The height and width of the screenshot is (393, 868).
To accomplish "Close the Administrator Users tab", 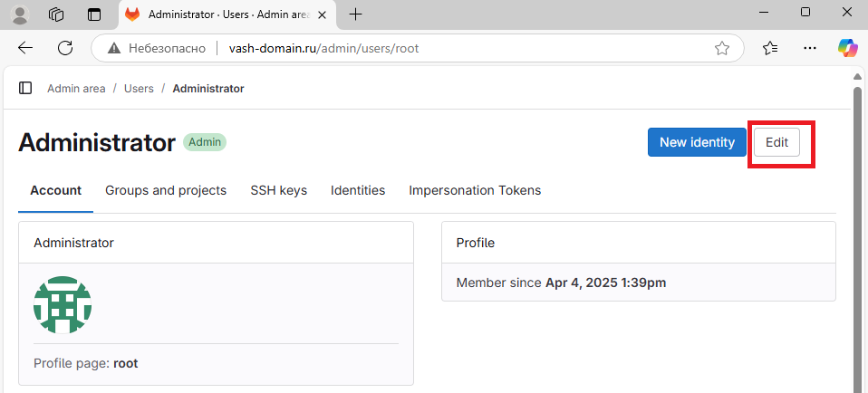I will pyautogui.click(x=322, y=15).
